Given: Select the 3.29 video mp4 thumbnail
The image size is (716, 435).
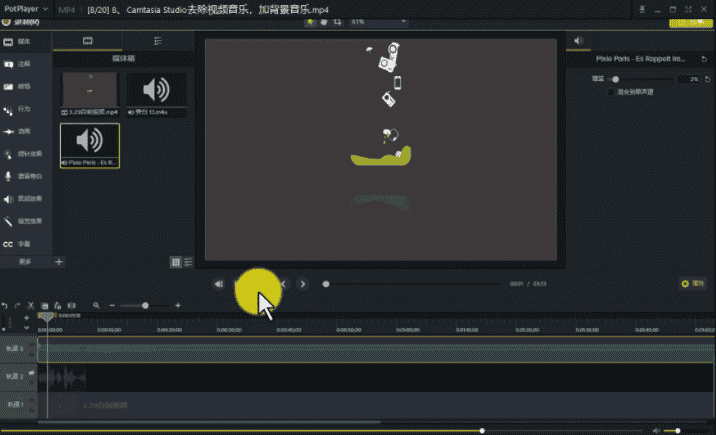Looking at the screenshot, I should click(x=90, y=94).
